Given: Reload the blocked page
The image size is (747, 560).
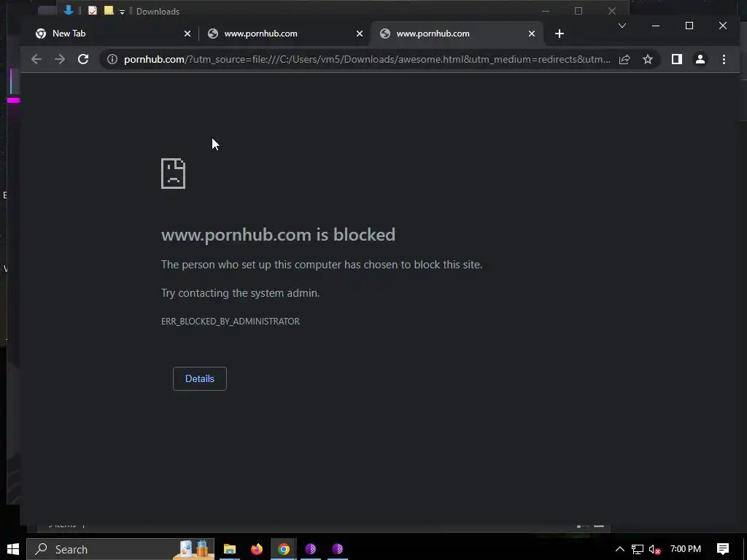Looking at the screenshot, I should pyautogui.click(x=83, y=59).
